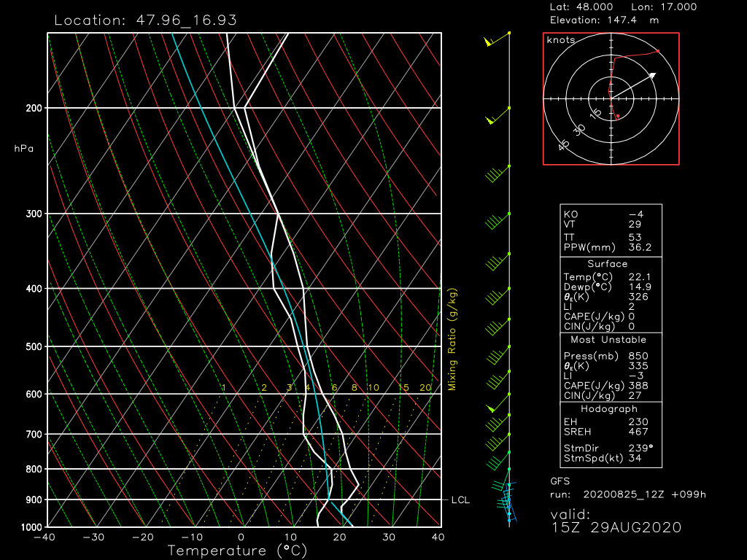Click the SREH value 467

(x=639, y=432)
